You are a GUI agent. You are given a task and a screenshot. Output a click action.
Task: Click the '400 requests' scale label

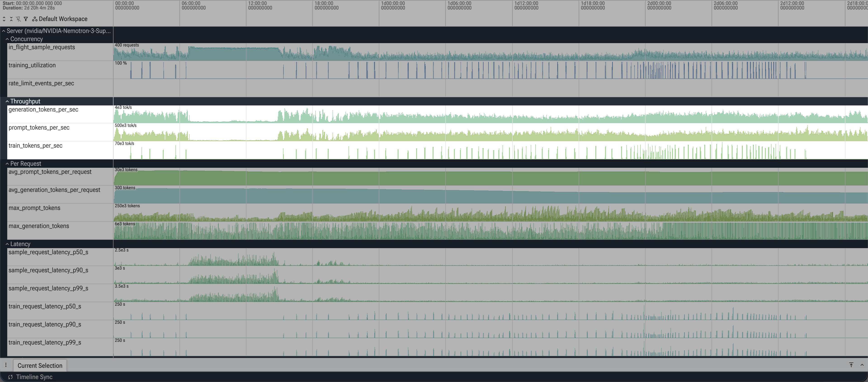pyautogui.click(x=127, y=45)
